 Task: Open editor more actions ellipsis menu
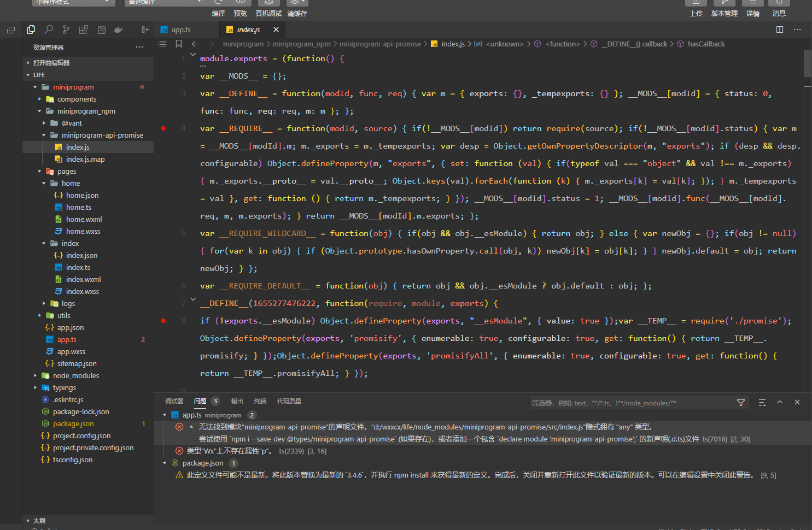coord(797,30)
